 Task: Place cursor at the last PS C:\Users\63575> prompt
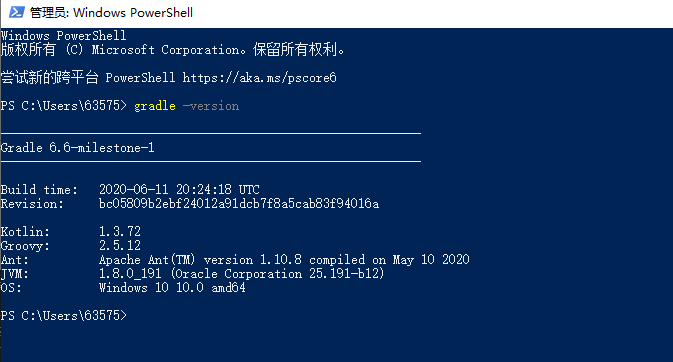pyautogui.click(x=64, y=316)
